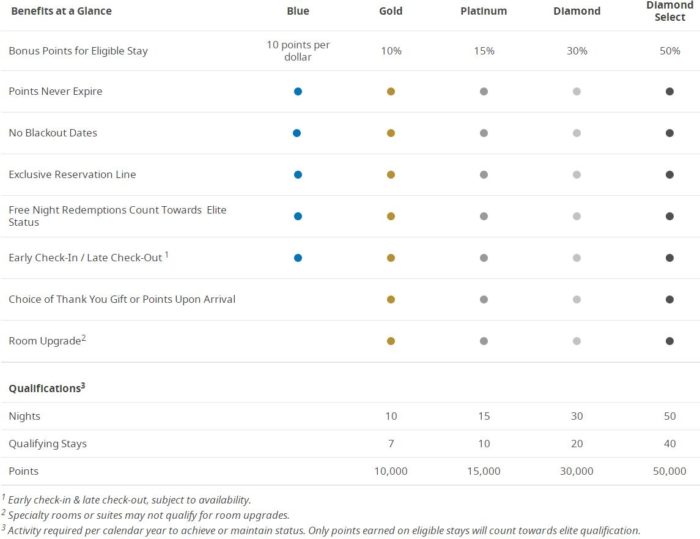This screenshot has height=539, width=700.
Task: Click Diamond Select bonus value 50%
Action: tap(669, 50)
